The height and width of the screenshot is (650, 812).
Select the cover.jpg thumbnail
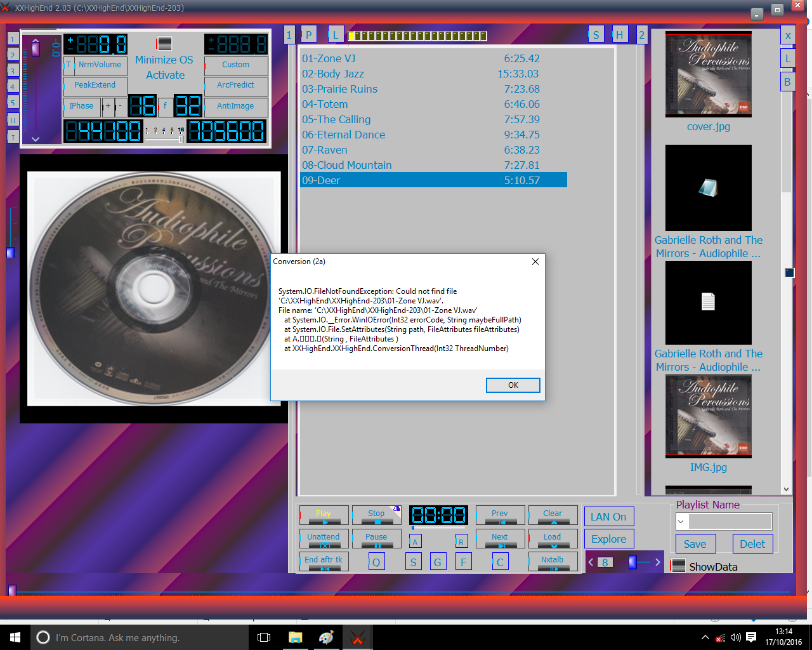coord(709,74)
